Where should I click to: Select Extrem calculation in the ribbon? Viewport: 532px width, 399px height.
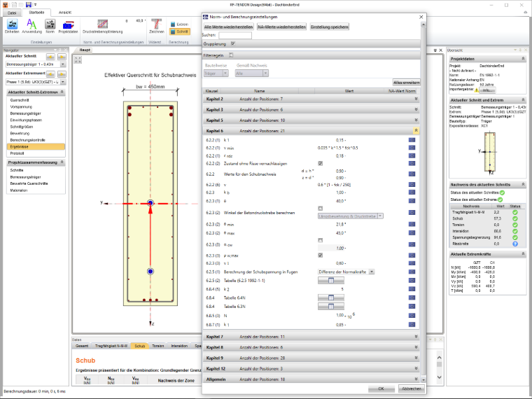179,24
